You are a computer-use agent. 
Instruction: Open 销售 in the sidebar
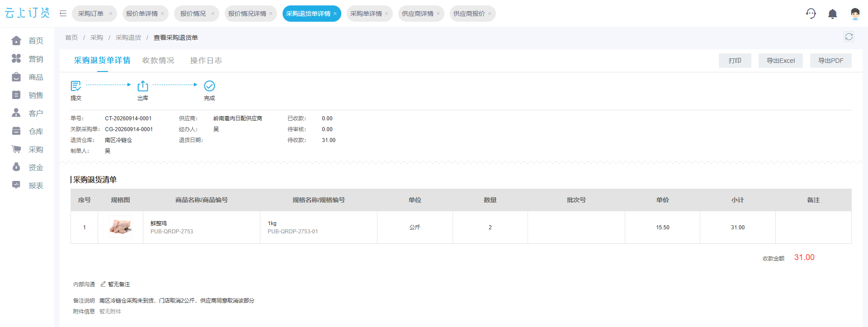pyautogui.click(x=27, y=95)
